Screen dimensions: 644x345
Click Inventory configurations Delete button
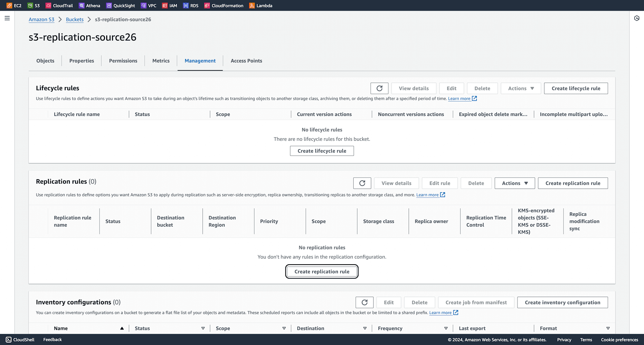click(x=420, y=303)
